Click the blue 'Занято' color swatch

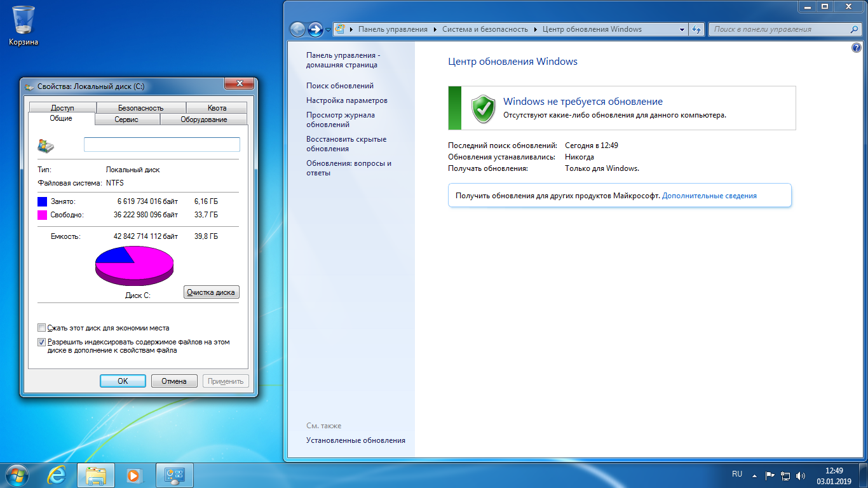point(43,201)
